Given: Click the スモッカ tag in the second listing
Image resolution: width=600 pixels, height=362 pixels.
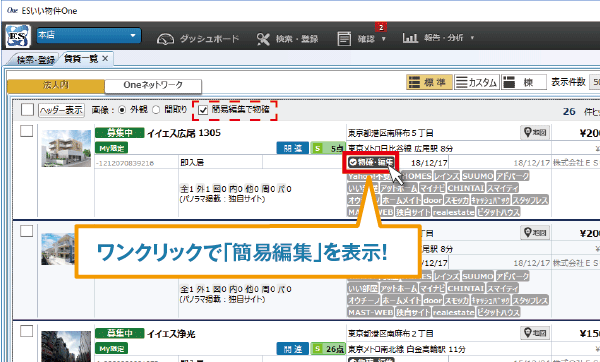Looking at the screenshot, I should pos(457,300).
